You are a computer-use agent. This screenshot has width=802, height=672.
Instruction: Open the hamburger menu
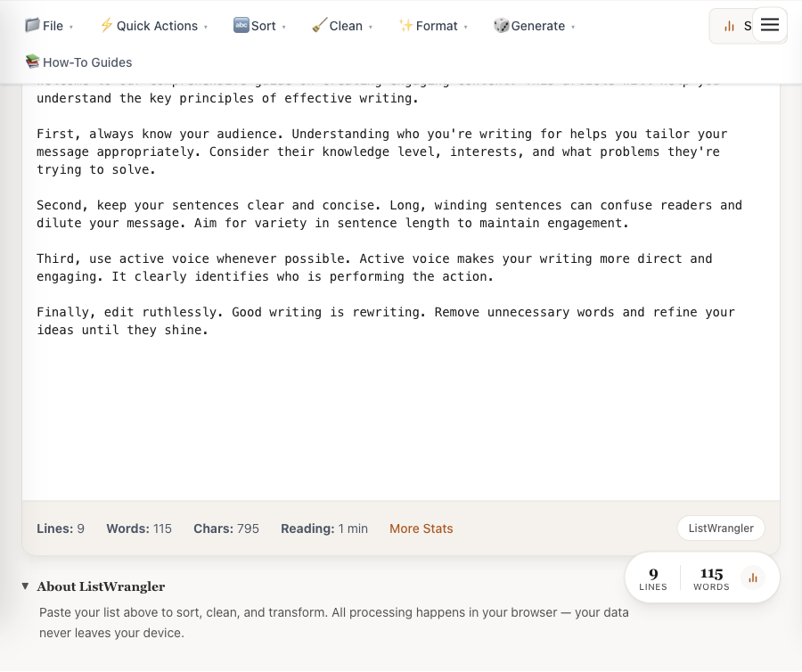pyautogui.click(x=769, y=25)
